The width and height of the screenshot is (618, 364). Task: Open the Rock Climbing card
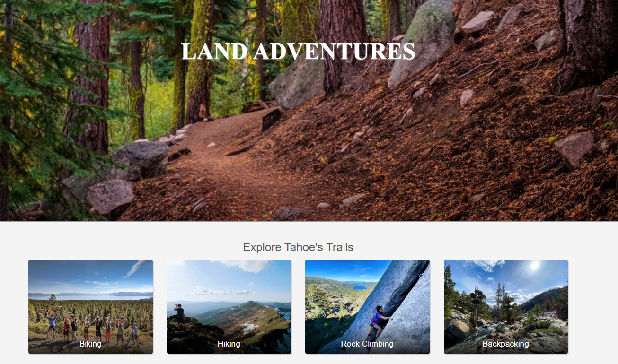point(367,307)
